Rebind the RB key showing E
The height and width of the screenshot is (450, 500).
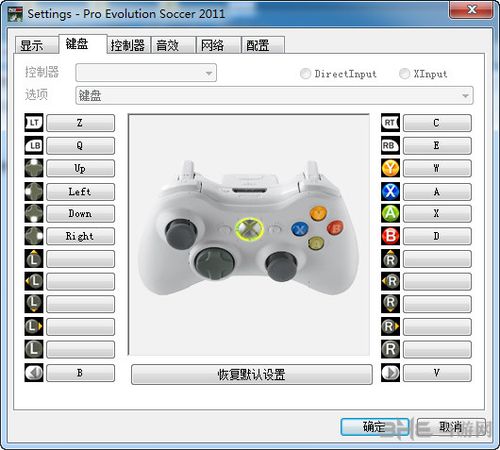coord(437,146)
